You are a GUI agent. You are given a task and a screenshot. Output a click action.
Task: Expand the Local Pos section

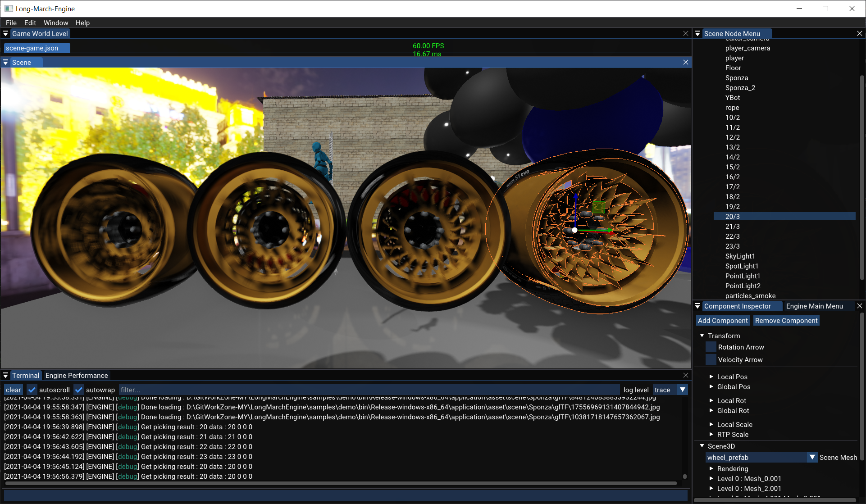[711, 377]
